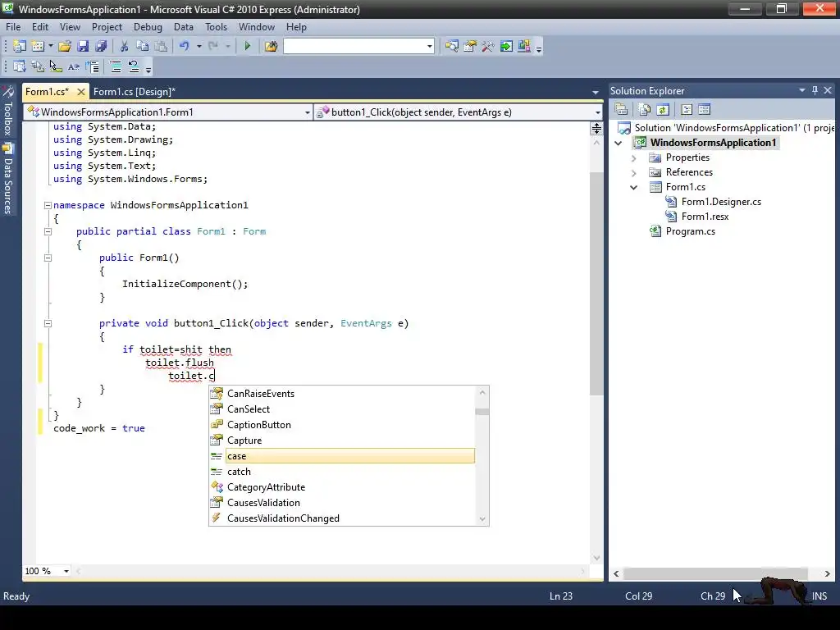Click the New Project toolbar icon
This screenshot has height=630, width=840.
click(20, 47)
